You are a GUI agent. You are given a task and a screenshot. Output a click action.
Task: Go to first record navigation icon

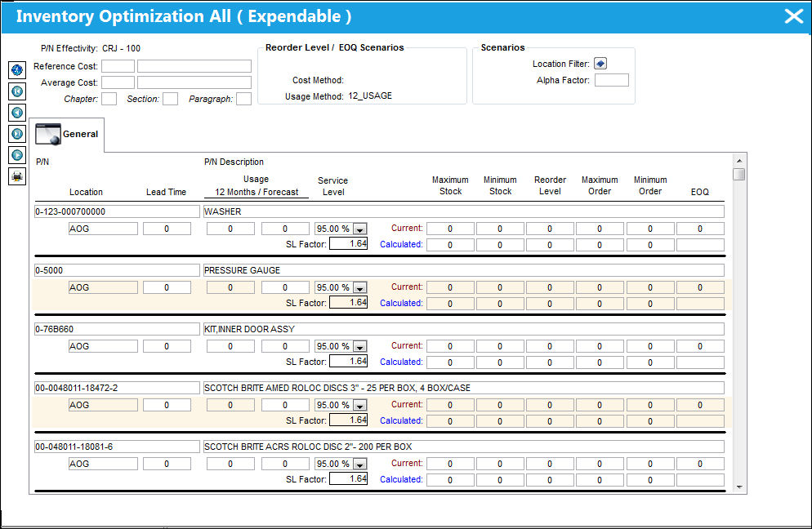(17, 91)
